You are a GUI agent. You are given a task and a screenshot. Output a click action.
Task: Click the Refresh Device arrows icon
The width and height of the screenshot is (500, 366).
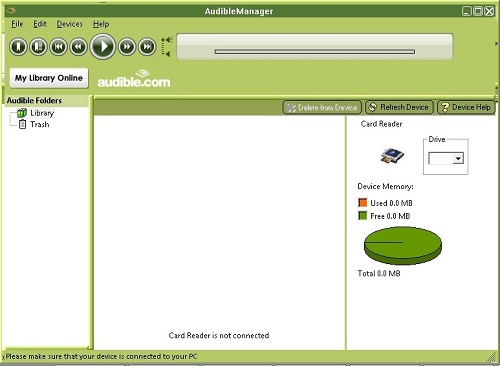click(x=372, y=107)
